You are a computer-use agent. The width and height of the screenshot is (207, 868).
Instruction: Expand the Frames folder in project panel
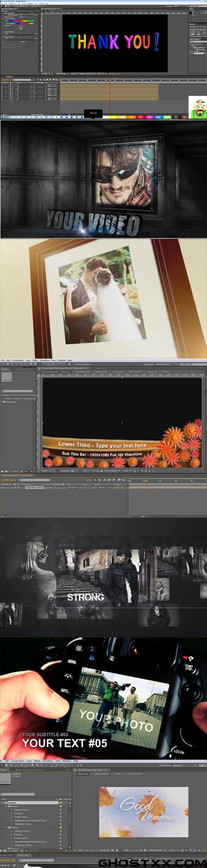2,803
